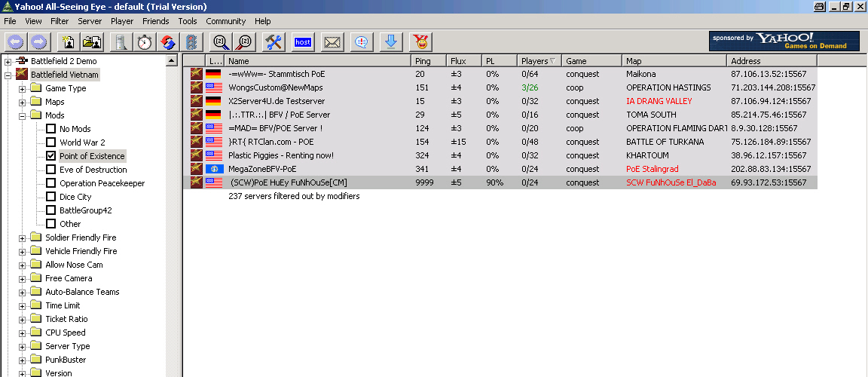Image resolution: width=868 pixels, height=377 pixels.
Task: Click the German flag of Stammtisch PoE server
Action: [x=213, y=74]
